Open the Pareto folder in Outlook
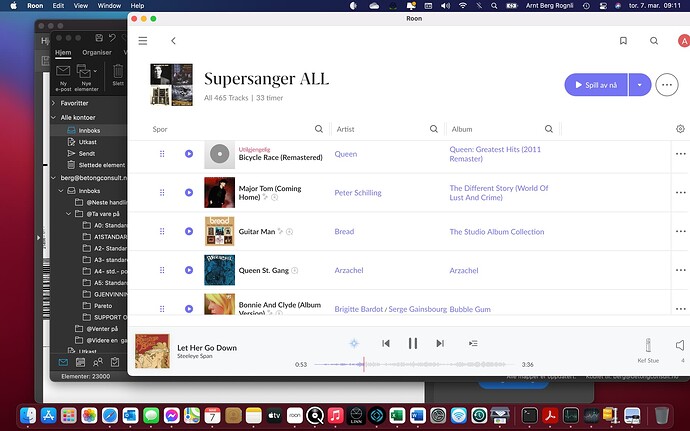Screen dimensions: 690x431 [103, 306]
